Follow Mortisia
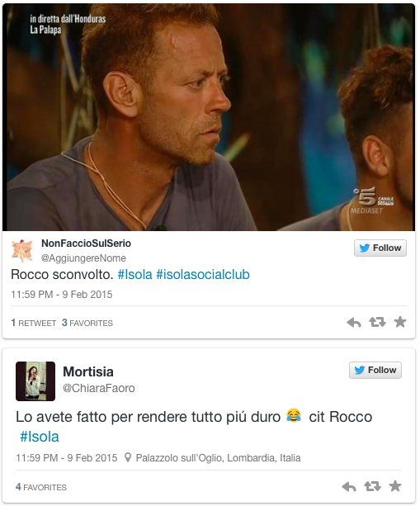The height and width of the screenshot is (506, 420). pos(375,370)
